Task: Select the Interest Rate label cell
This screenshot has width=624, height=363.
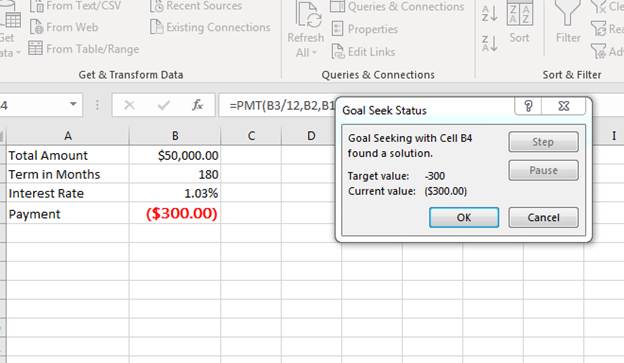Action: pyautogui.click(x=68, y=193)
